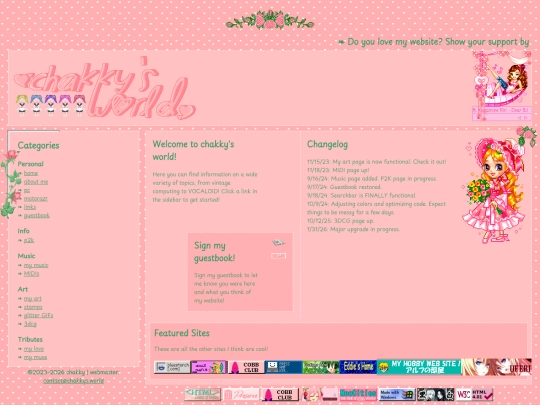Click the chakky's world logo
Screen dimensions: 540x405
(x=105, y=88)
